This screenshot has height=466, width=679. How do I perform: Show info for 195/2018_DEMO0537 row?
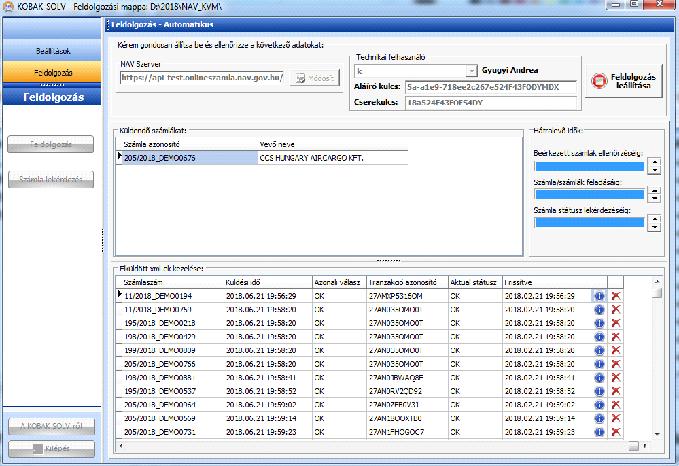[599, 391]
